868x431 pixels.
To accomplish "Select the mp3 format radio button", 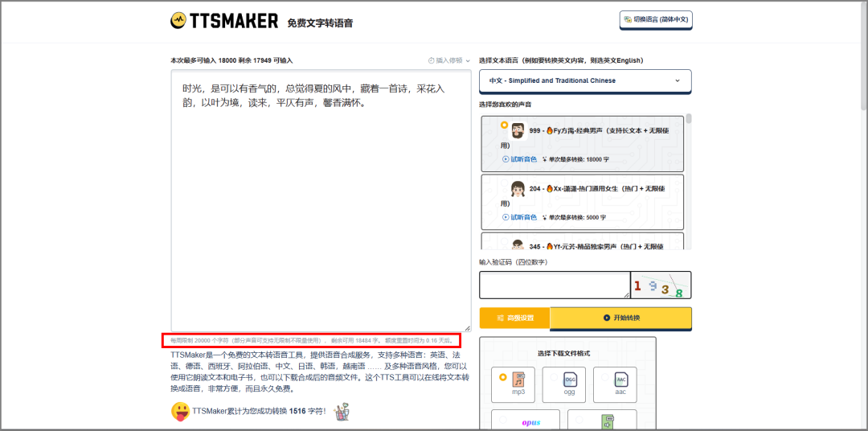I will pos(502,377).
